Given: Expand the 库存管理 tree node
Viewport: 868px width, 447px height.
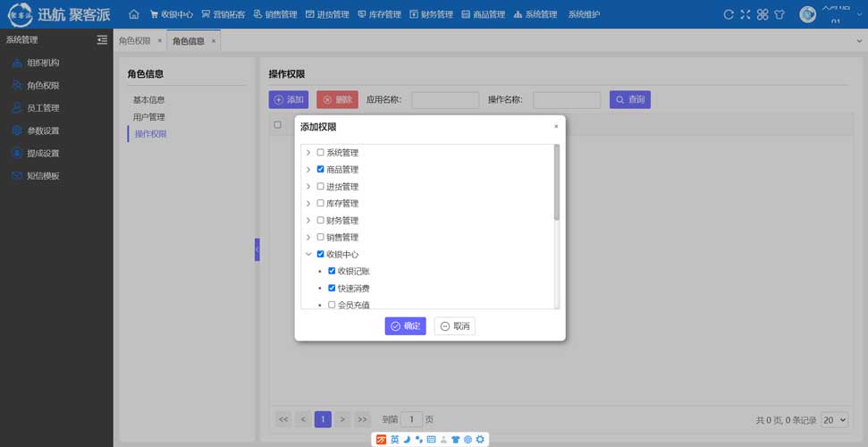Looking at the screenshot, I should (x=308, y=203).
